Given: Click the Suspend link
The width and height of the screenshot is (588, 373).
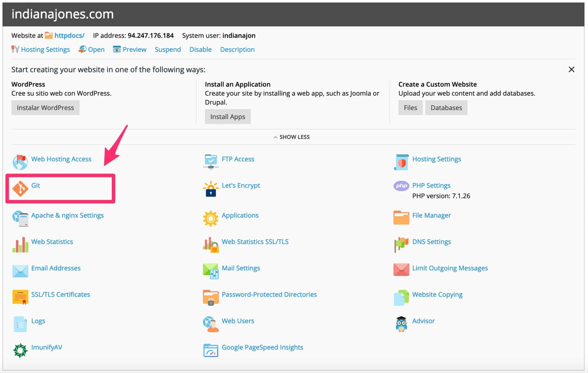Looking at the screenshot, I should pyautogui.click(x=168, y=49).
